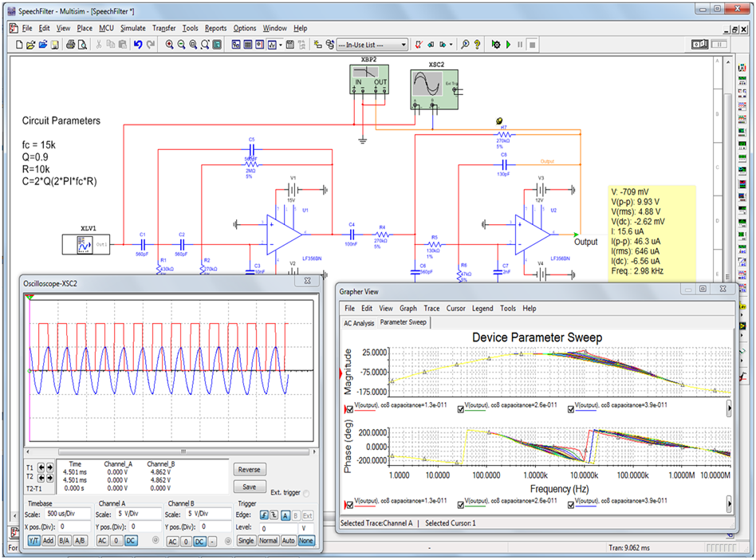Open the Simulate menu
The width and height of the screenshot is (756, 560).
click(x=132, y=28)
